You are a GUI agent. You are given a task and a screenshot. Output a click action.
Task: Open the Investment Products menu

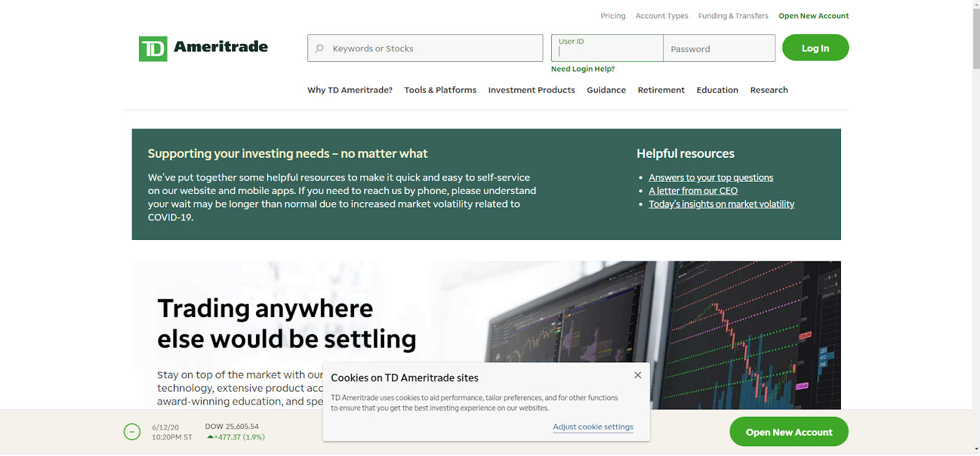pos(532,90)
